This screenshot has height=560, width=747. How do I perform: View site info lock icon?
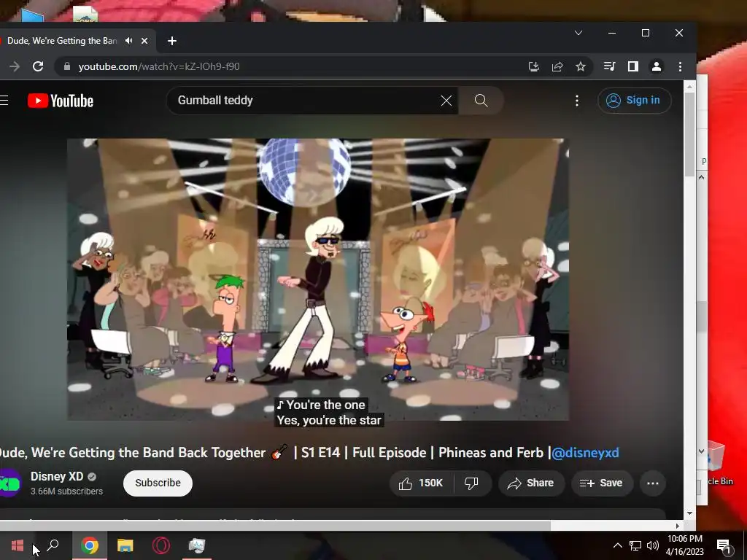67,66
